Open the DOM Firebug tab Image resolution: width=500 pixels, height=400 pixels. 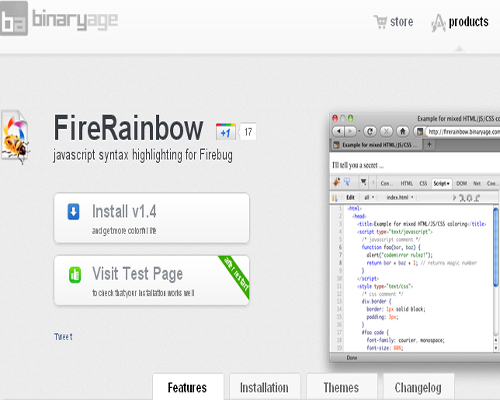(x=462, y=183)
